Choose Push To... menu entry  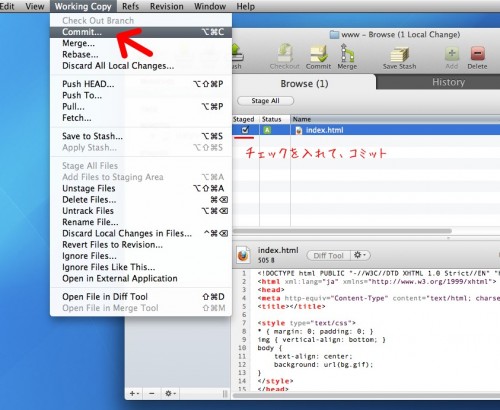[141, 95]
